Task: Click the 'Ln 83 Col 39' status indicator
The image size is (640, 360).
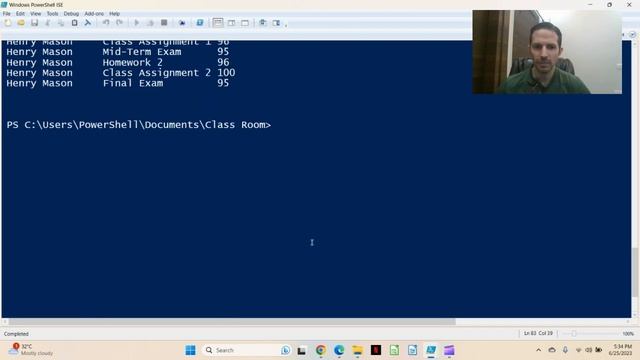Action: [x=538, y=333]
